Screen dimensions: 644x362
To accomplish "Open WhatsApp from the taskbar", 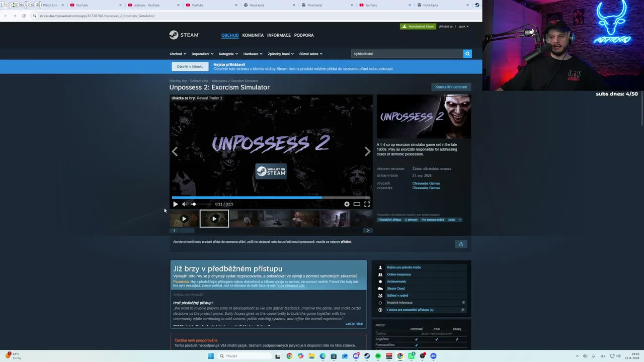I will (411, 356).
